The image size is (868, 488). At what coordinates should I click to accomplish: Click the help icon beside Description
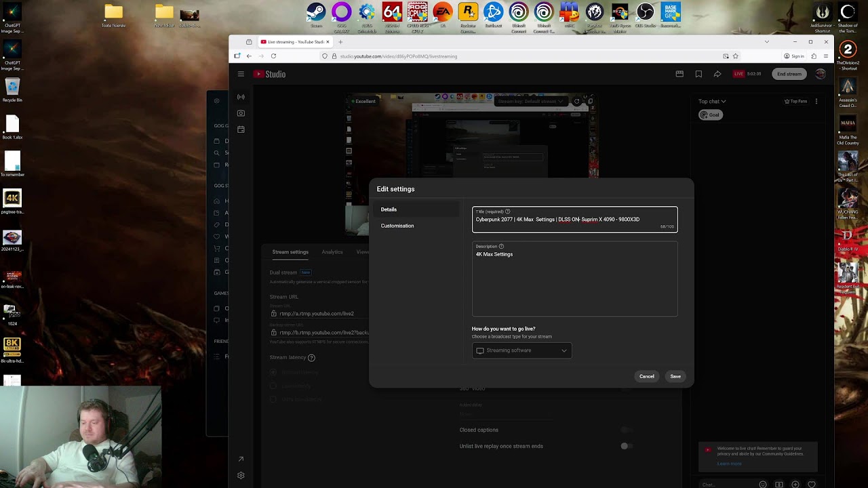pyautogui.click(x=501, y=247)
